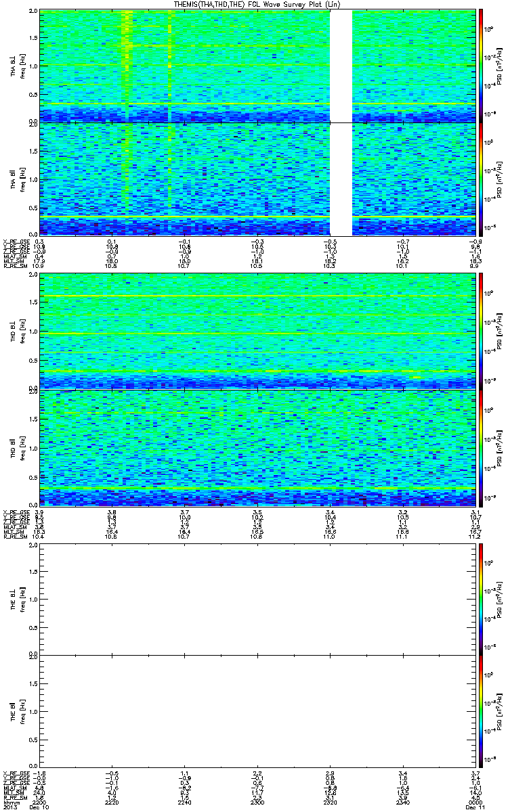Image resolution: width=508 pixels, height=812 pixels.
Task: Click the 2320 time tick label
Action: coord(331,803)
